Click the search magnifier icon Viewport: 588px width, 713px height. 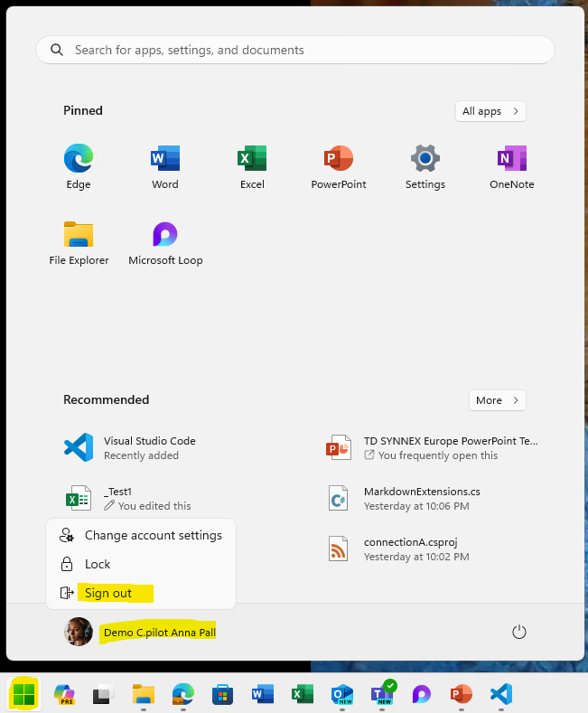[57, 50]
